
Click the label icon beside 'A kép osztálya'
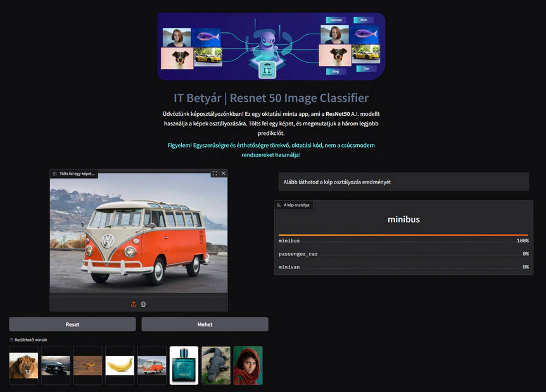(x=279, y=205)
